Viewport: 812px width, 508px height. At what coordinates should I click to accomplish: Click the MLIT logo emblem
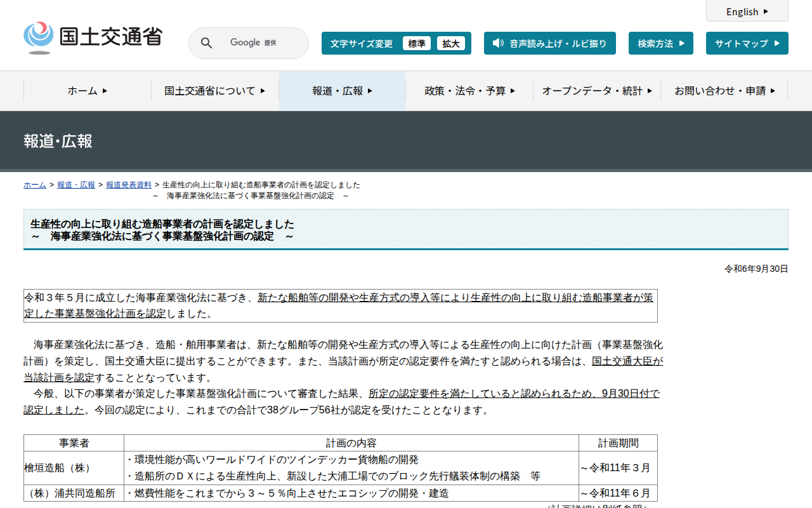[x=39, y=37]
